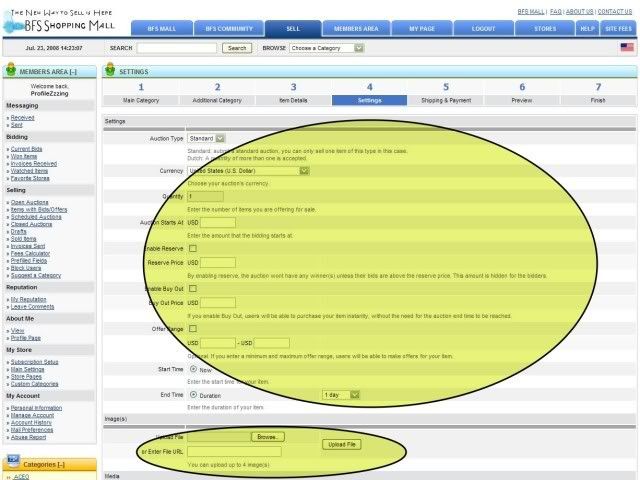Open Fees Calculator link
Viewport: 640px width, 480px height.
[x=30, y=253]
